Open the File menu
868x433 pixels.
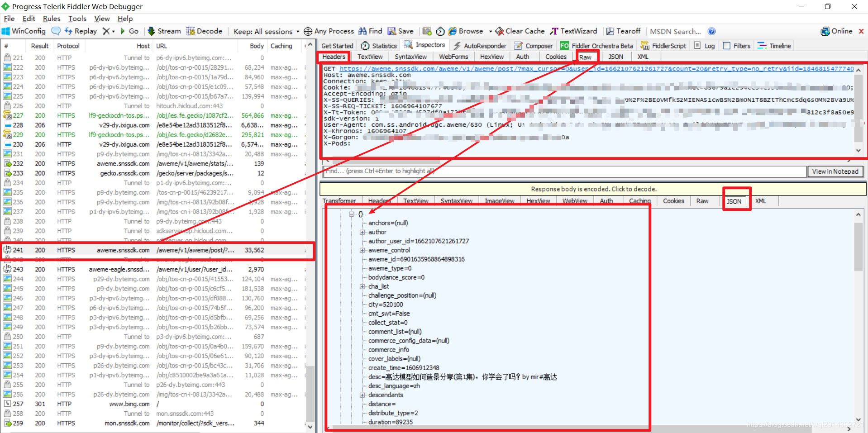click(x=9, y=19)
